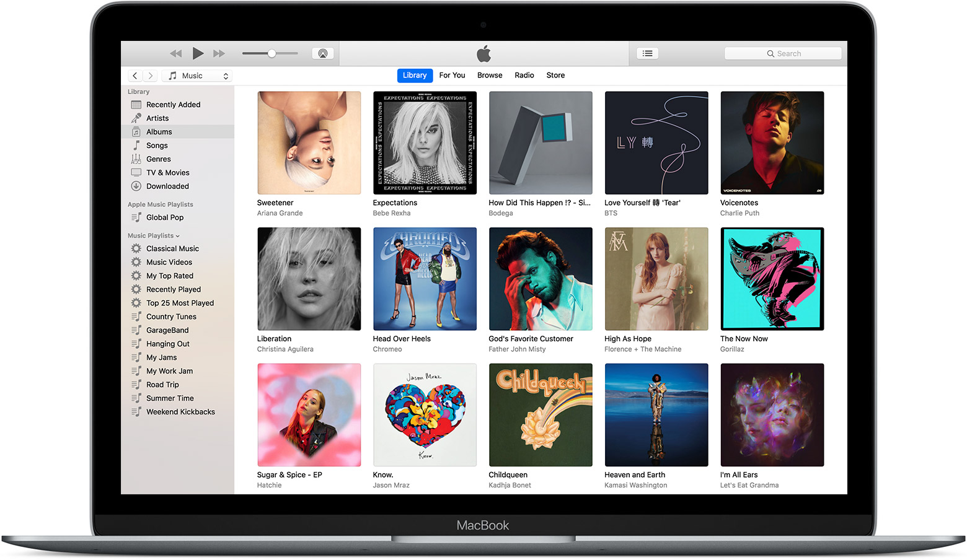Open the Songs section of the library
Image resolution: width=967 pixels, height=560 pixels.
coord(157,145)
